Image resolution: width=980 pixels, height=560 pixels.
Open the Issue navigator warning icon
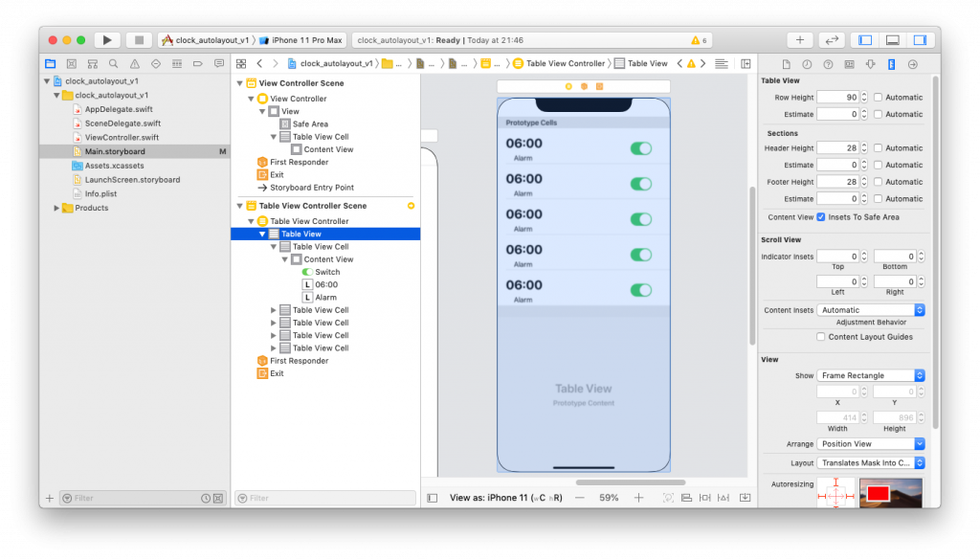point(134,64)
